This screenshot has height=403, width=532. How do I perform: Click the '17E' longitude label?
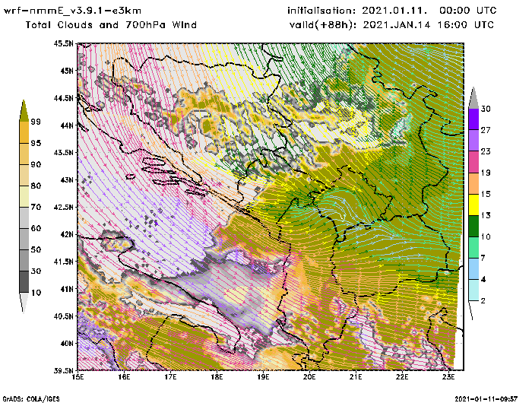click(171, 377)
